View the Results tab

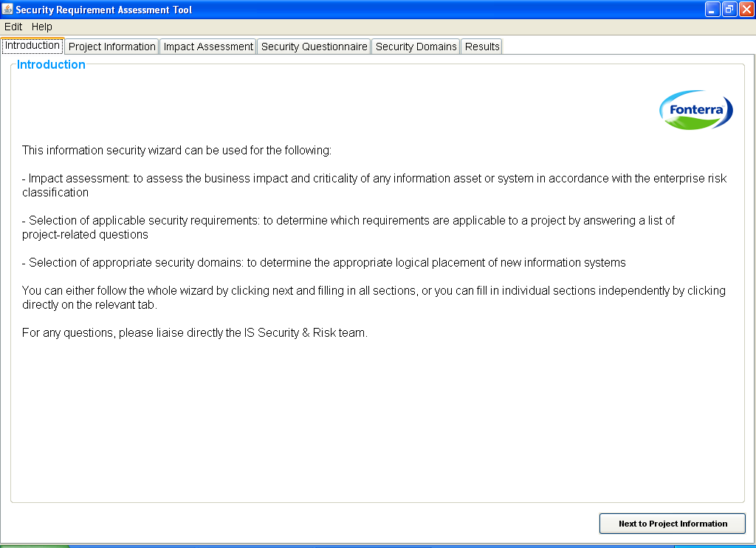481,47
